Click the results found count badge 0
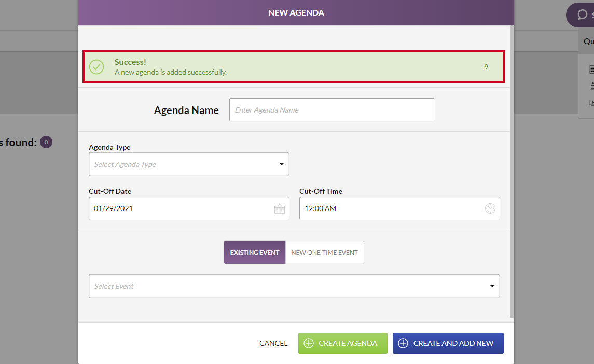Screen dimensions: 594x364 point(46,142)
